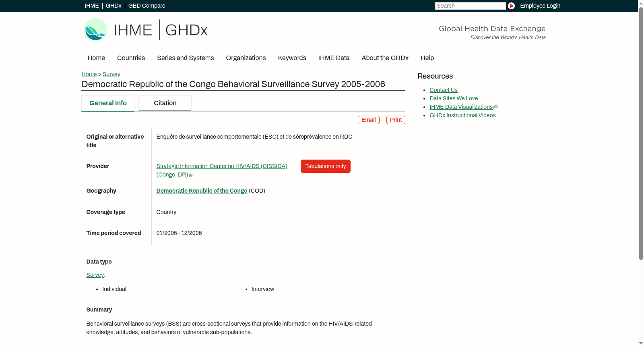The width and height of the screenshot is (644, 347).
Task: Click the scrollbar up arrow
Action: pos(641,3)
